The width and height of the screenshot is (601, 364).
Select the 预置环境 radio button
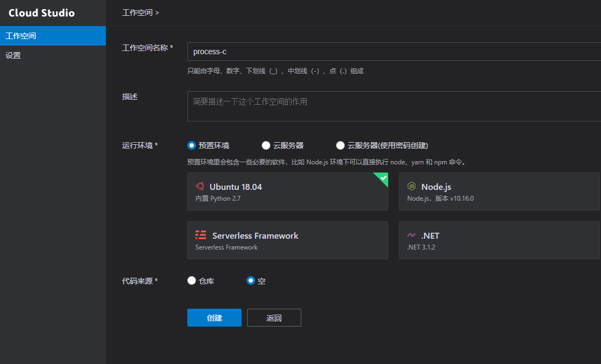tap(191, 145)
